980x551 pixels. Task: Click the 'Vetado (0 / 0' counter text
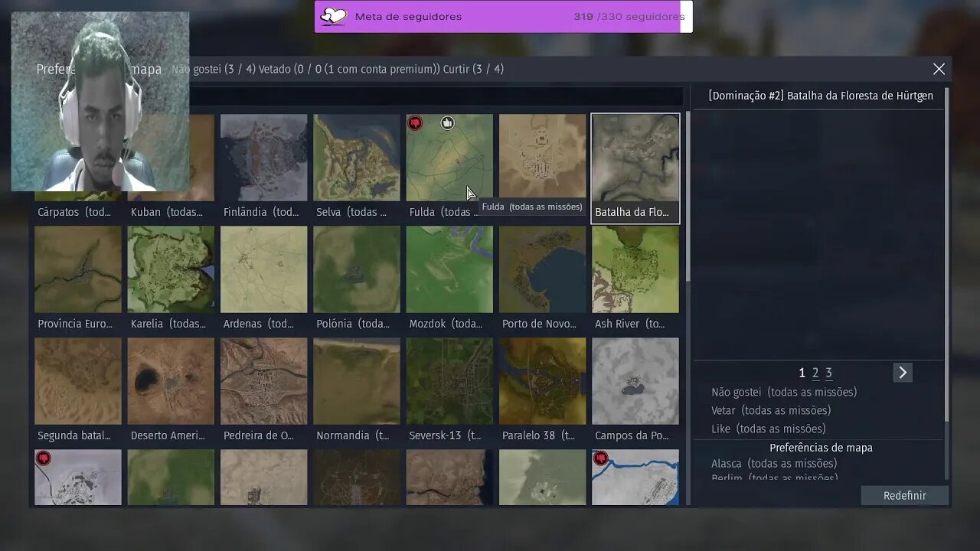click(290, 69)
